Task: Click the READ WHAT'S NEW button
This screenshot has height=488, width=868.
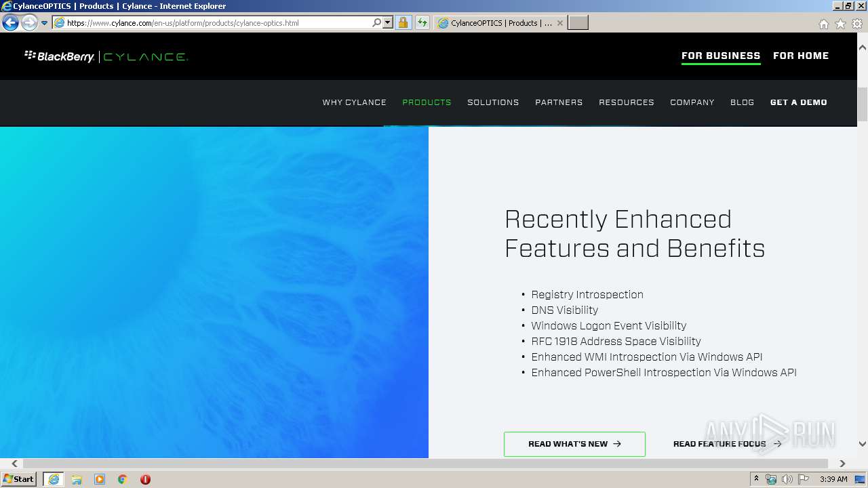Action: click(574, 444)
